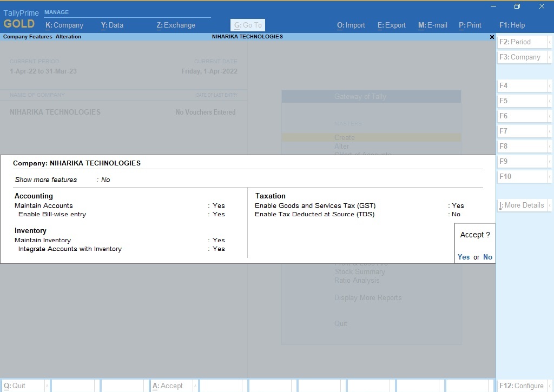This screenshot has width=554, height=392.
Task: Toggle Integrate Accounts with Inventory value
Action: [219, 249]
